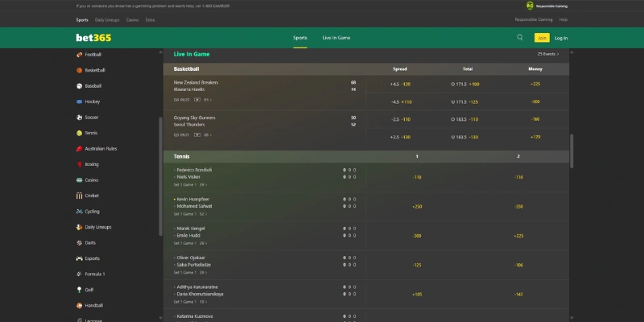Open live stream icon for Sky Gunners game
The image size is (644, 322).
click(197, 134)
